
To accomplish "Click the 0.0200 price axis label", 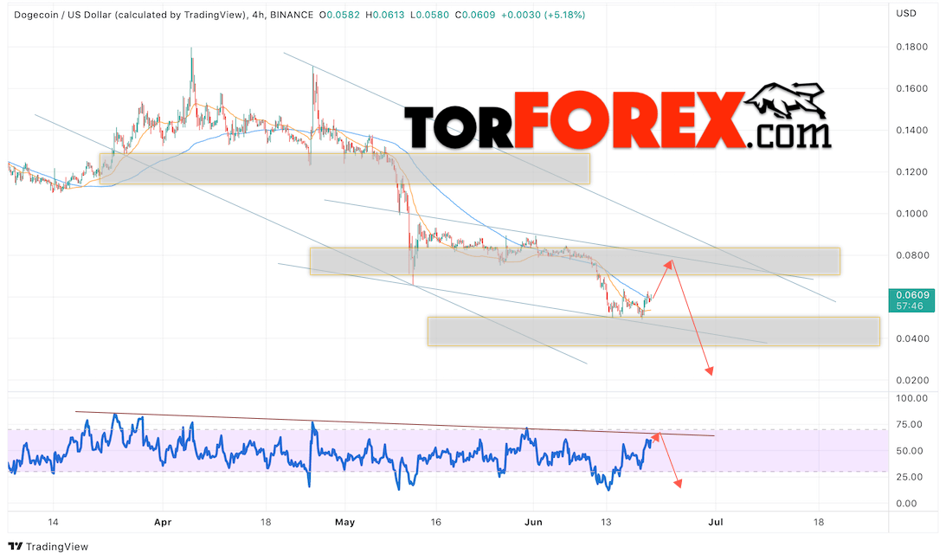I will (911, 380).
